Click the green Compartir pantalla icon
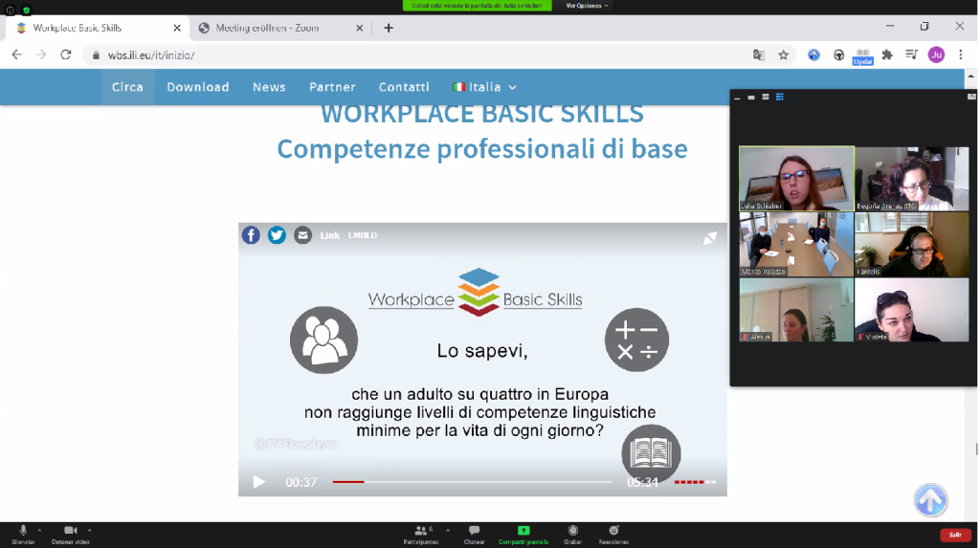980x548 pixels. pos(523,531)
